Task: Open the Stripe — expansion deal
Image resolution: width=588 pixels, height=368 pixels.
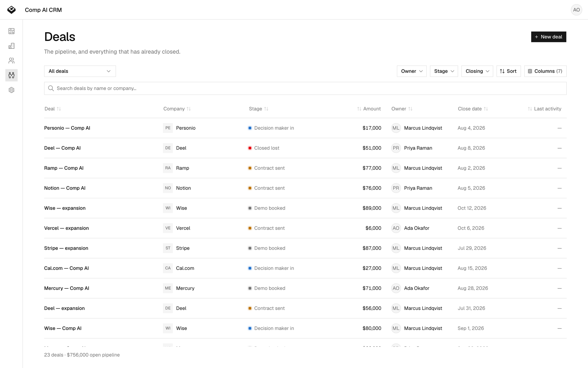Action: [66, 248]
